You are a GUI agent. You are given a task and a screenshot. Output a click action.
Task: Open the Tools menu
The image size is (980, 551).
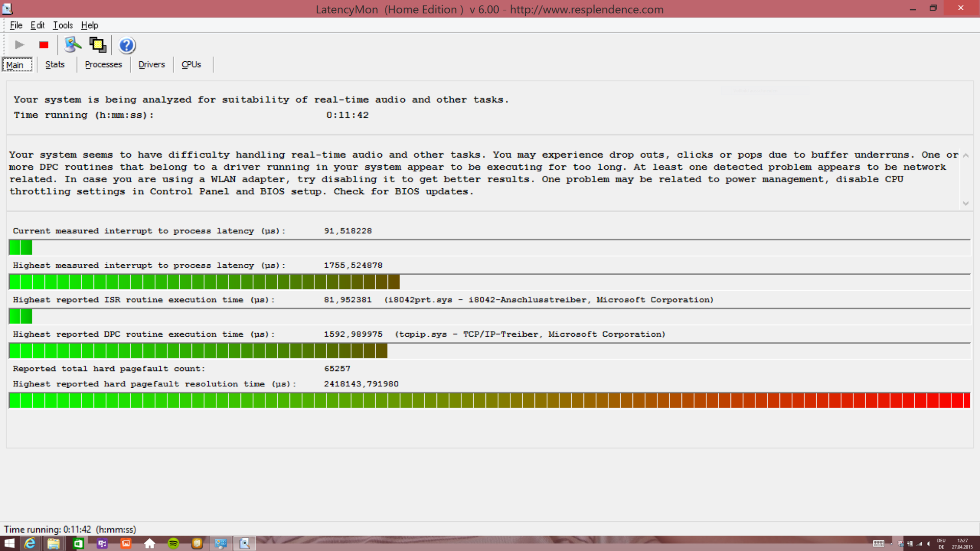(63, 25)
